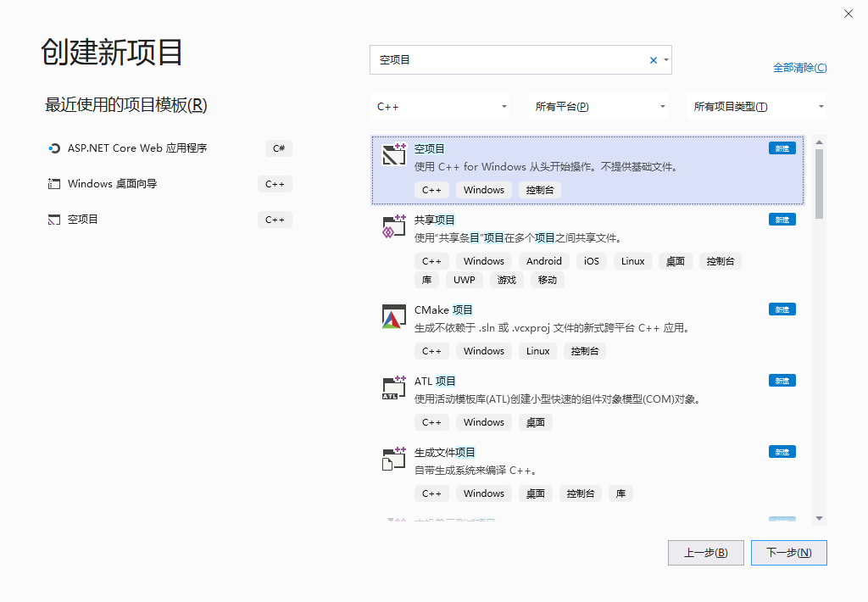Viewport: 868px width, 602px height.
Task: Click the 下一步(N) button
Action: click(x=789, y=553)
